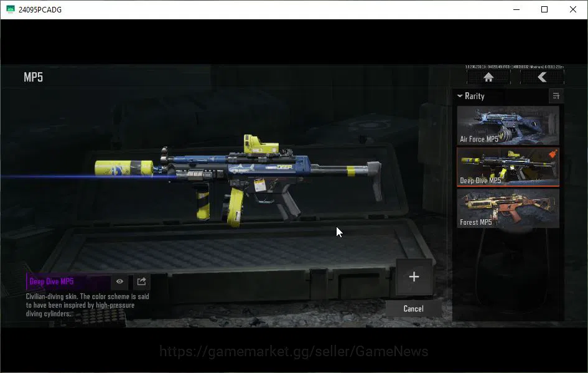This screenshot has width=588, height=373.
Task: Click the Cancel button
Action: click(x=413, y=309)
